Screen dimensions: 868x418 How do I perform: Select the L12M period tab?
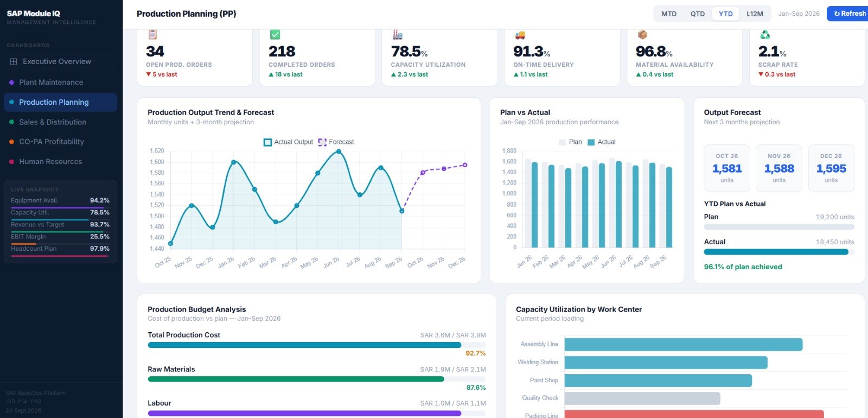[755, 14]
